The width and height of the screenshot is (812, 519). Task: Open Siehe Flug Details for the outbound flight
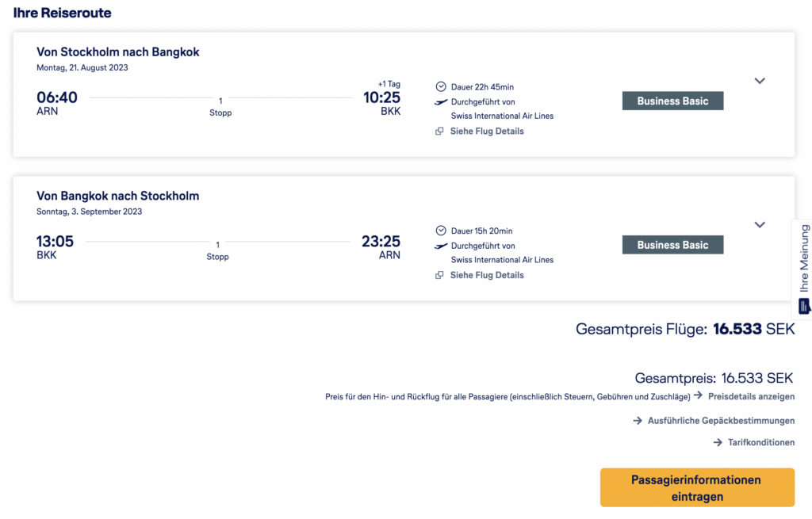pyautogui.click(x=487, y=132)
